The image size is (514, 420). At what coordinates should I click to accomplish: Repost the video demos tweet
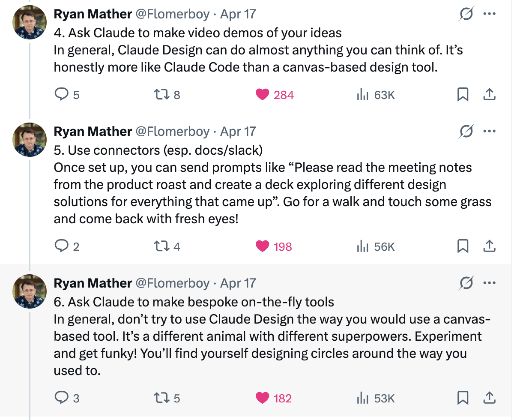(x=161, y=95)
